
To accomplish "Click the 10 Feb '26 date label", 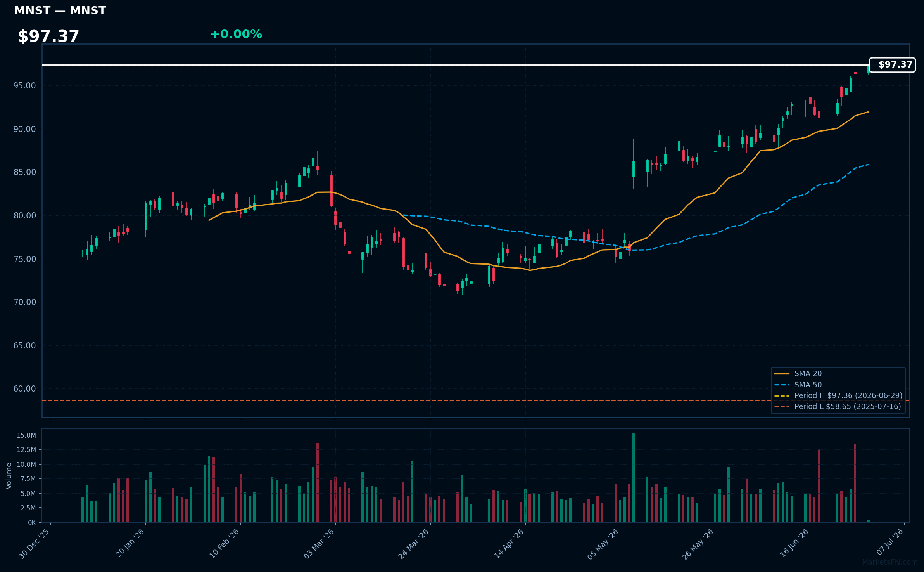I will click(225, 544).
